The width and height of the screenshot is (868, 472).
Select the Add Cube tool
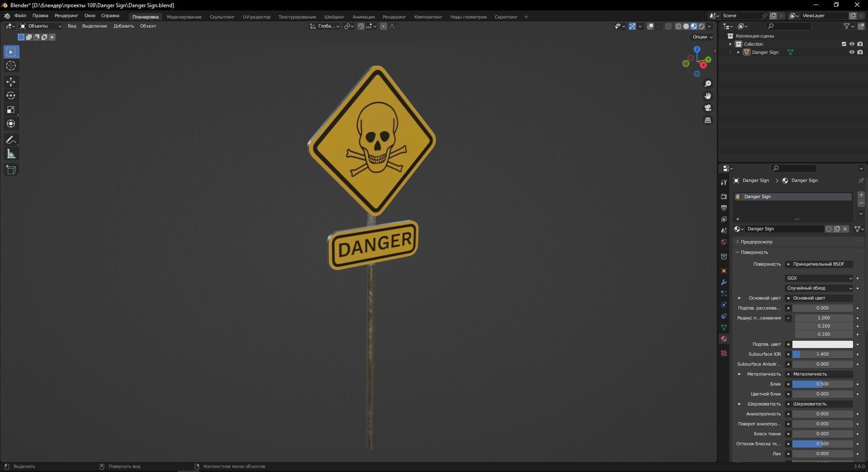[11, 170]
